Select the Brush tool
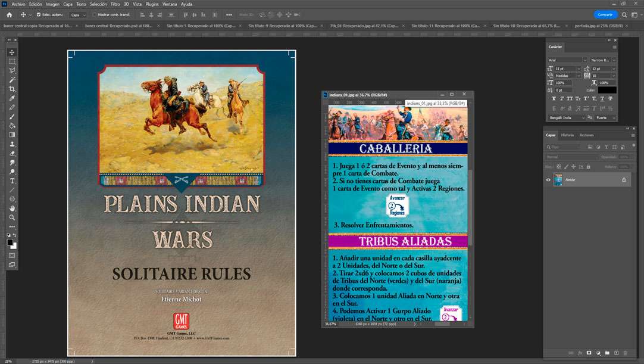This screenshot has height=364, width=644. point(12,116)
